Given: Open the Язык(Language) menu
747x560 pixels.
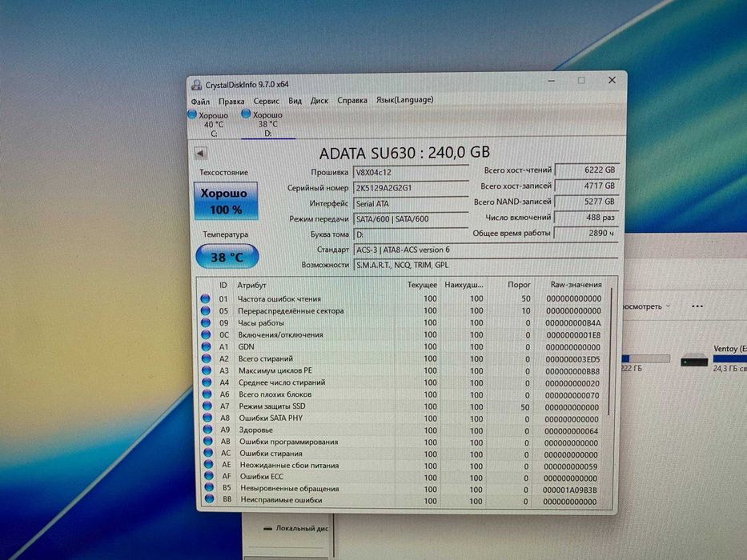Looking at the screenshot, I should [405, 99].
